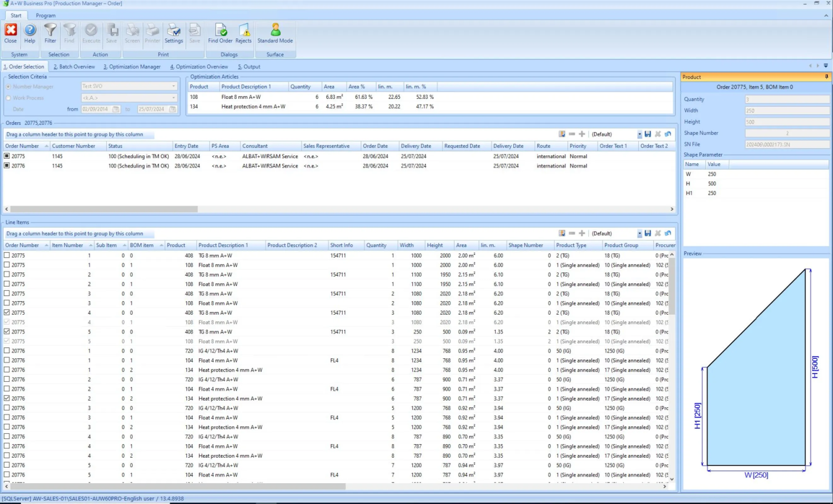Uncheck item 4 of order 20775
The width and height of the screenshot is (833, 504).
click(7, 312)
